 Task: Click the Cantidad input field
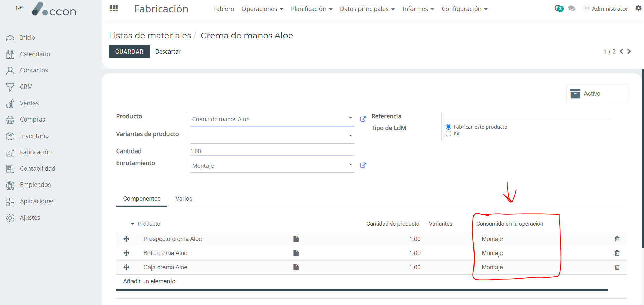(272, 151)
